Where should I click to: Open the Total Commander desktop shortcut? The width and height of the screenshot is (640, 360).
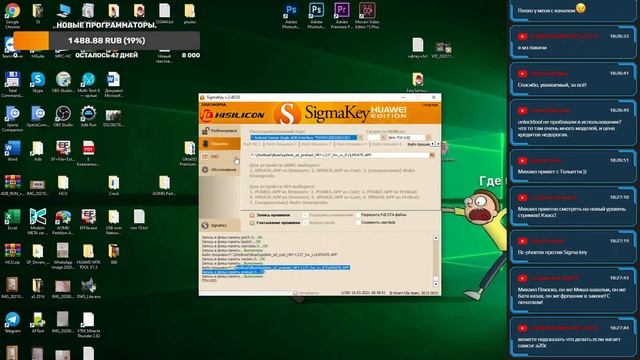tap(12, 85)
